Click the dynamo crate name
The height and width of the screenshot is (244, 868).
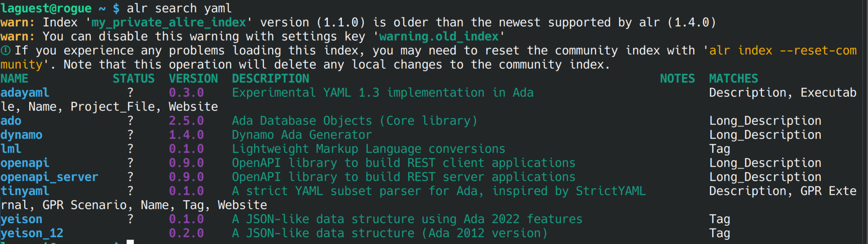coord(21,135)
